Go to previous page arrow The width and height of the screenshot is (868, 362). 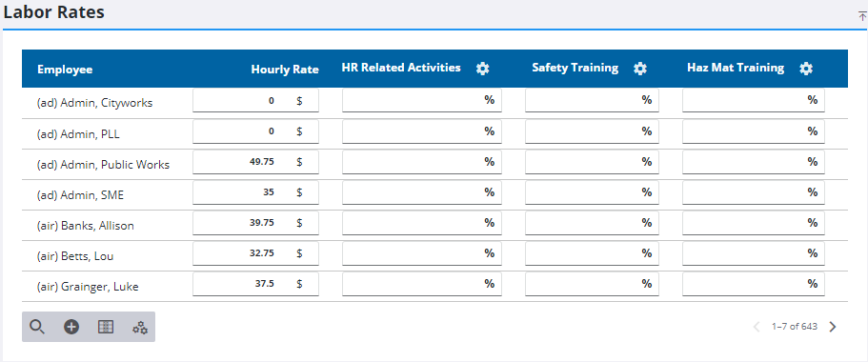(757, 327)
